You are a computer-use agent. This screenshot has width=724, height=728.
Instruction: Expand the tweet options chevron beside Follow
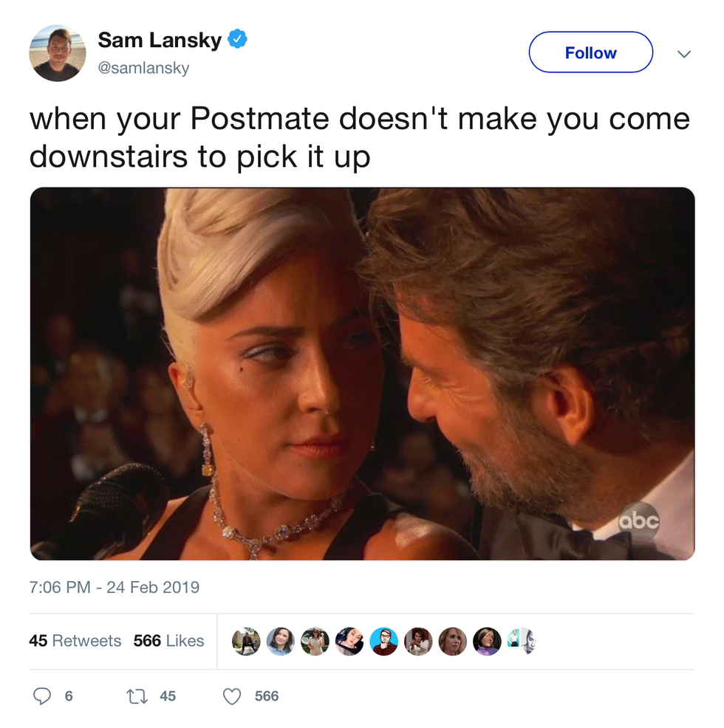point(684,54)
